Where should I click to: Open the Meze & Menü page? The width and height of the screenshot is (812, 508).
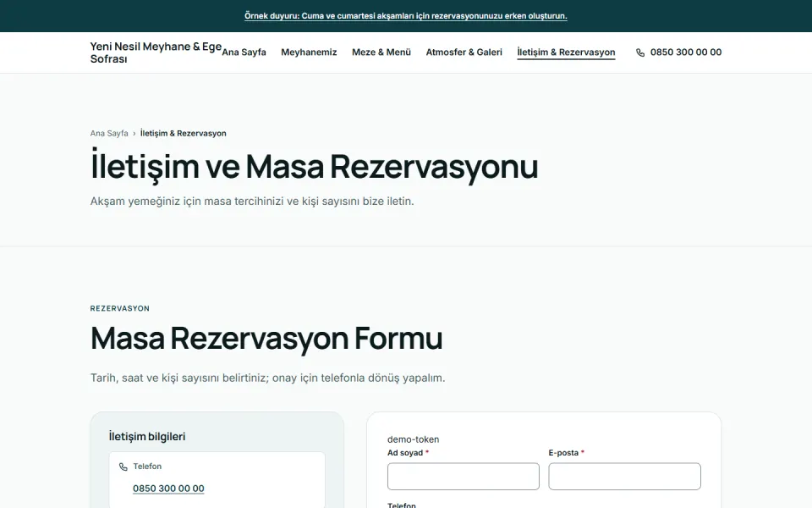[381, 52]
